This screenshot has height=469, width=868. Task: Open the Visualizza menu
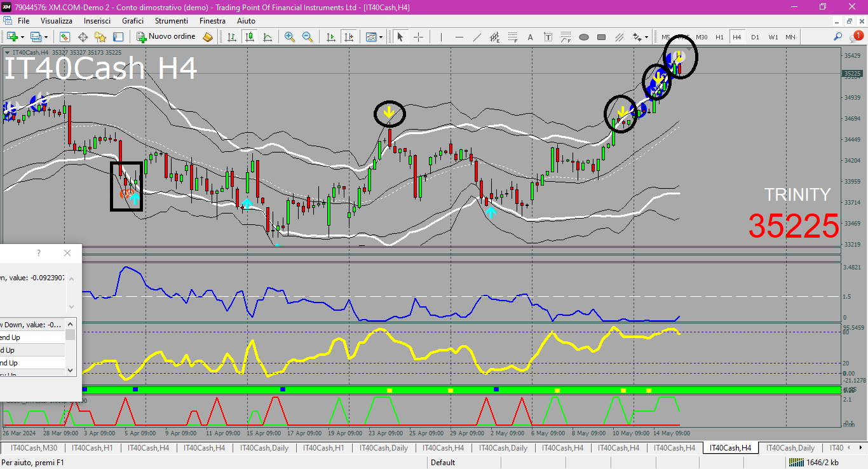tap(57, 21)
